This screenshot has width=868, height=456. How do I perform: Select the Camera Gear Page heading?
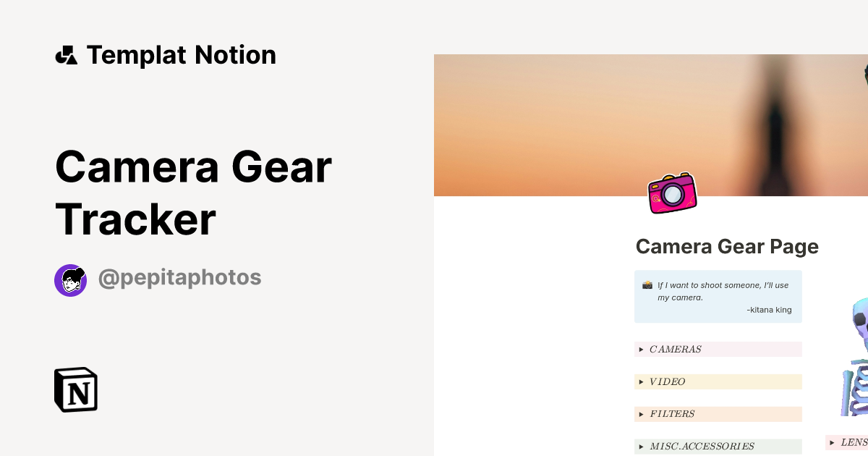click(727, 246)
